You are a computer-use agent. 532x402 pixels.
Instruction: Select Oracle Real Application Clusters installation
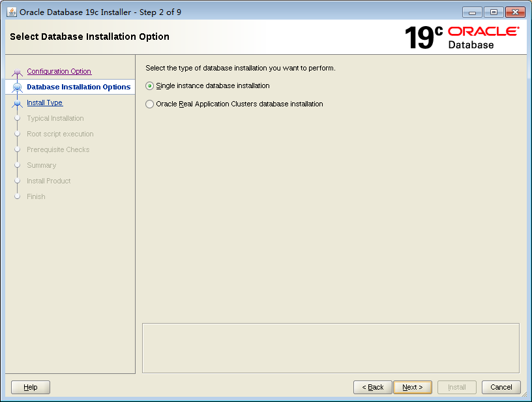point(149,104)
